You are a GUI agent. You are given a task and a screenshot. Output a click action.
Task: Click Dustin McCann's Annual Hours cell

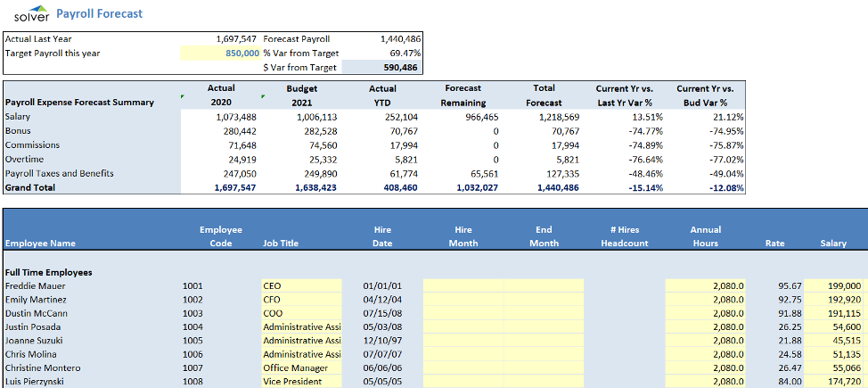click(704, 313)
